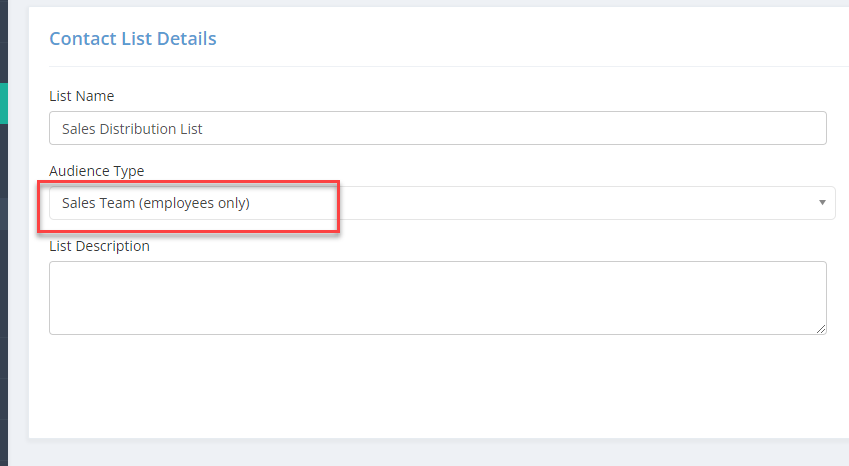The width and height of the screenshot is (849, 466).
Task: Click the word "employees" in the audience dropdown
Action: [x=179, y=204]
